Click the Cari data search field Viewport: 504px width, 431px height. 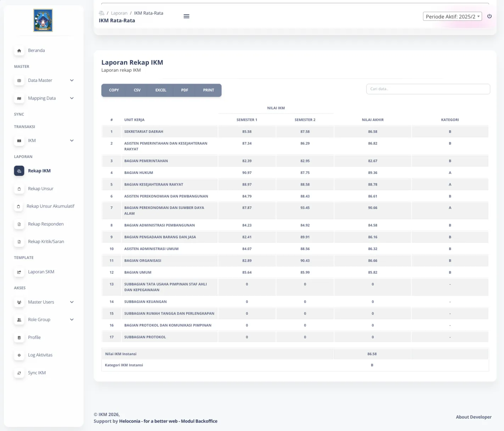(428, 89)
